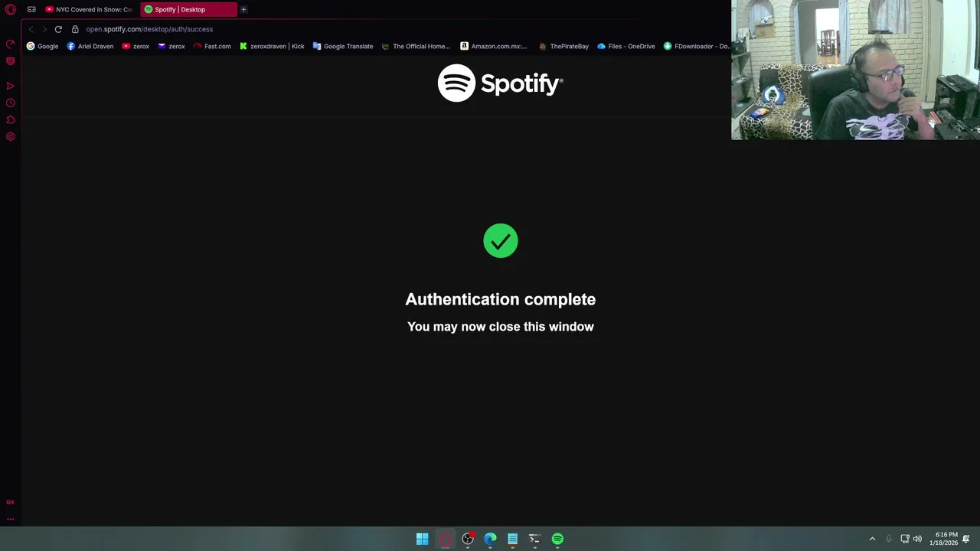Open the Player arrow icon in sidebar
The width and height of the screenshot is (980, 551).
pyautogui.click(x=11, y=86)
